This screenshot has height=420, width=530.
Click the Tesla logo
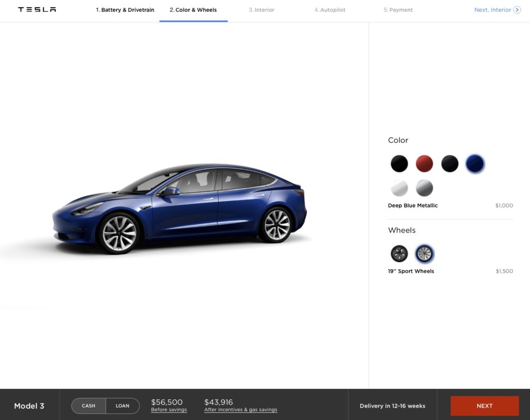[x=37, y=9]
